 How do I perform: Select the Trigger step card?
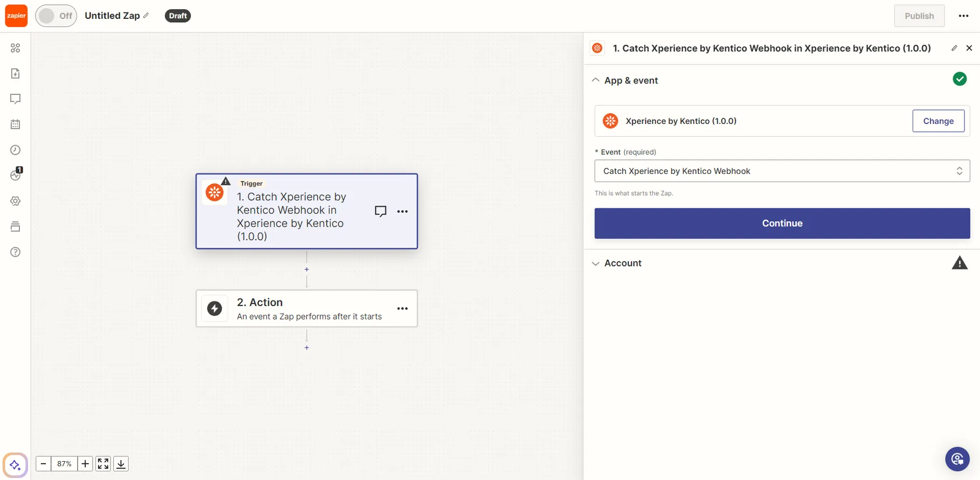click(x=307, y=211)
